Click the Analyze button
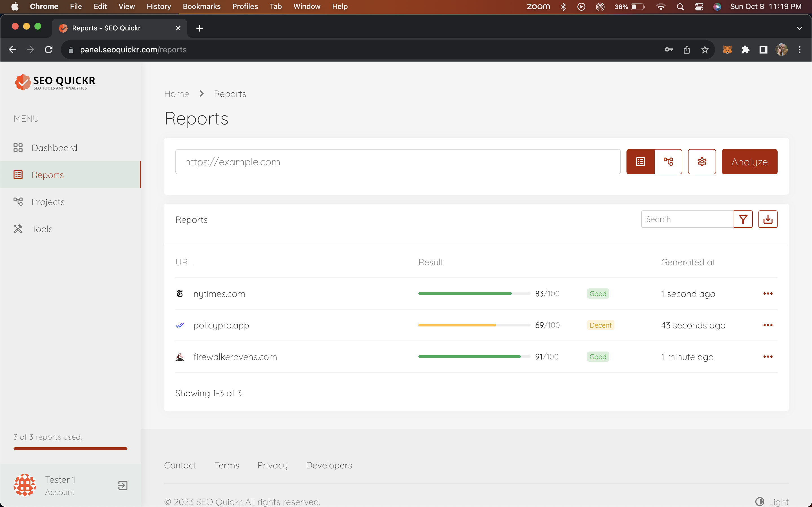This screenshot has height=507, width=812. (x=749, y=162)
